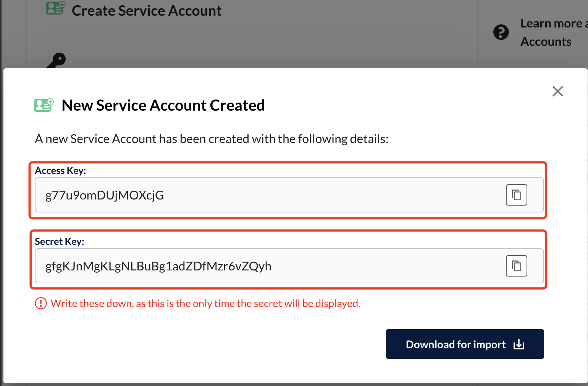Copy the Access Key value
Screen dimensions: 588x386
[516, 195]
